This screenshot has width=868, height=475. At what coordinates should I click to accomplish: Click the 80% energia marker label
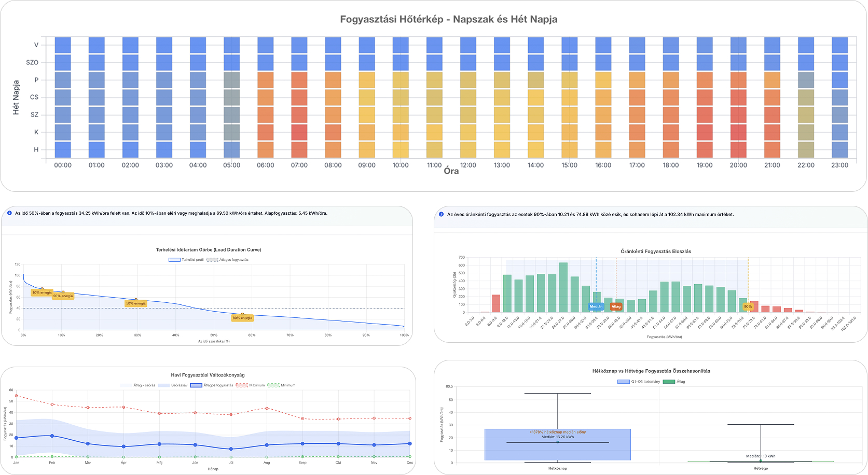point(242,318)
